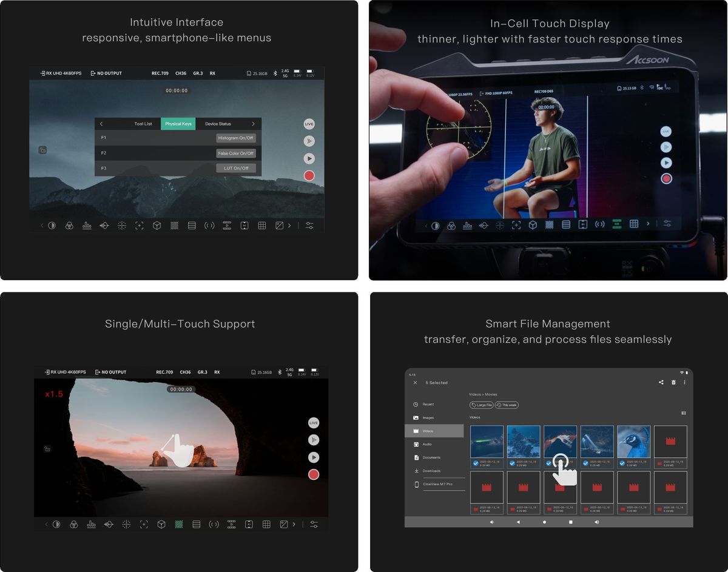Apply the Large File filter chip
The width and height of the screenshot is (728, 572).
coord(481,405)
